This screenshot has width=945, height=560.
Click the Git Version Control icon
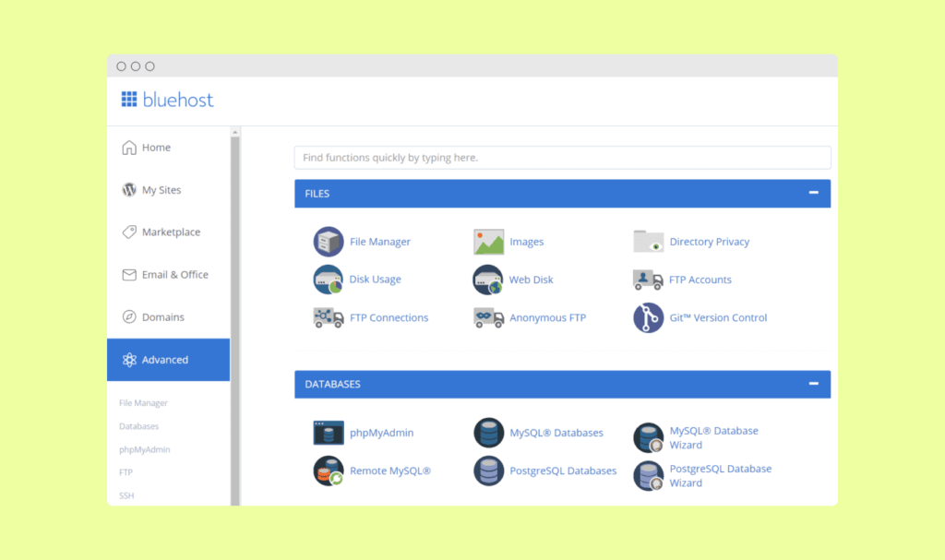click(x=649, y=317)
